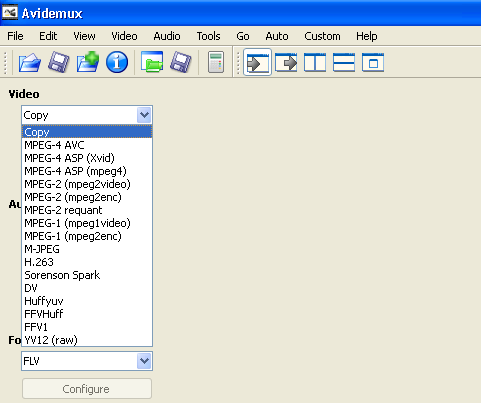Choose Copy in the codec list

(x=87, y=132)
